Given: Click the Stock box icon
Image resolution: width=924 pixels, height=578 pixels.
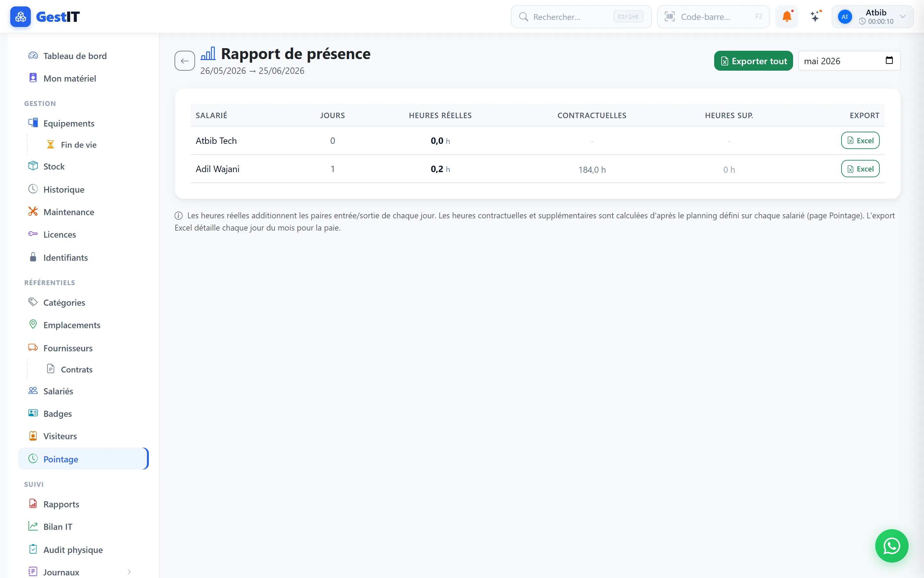Looking at the screenshot, I should 33,166.
